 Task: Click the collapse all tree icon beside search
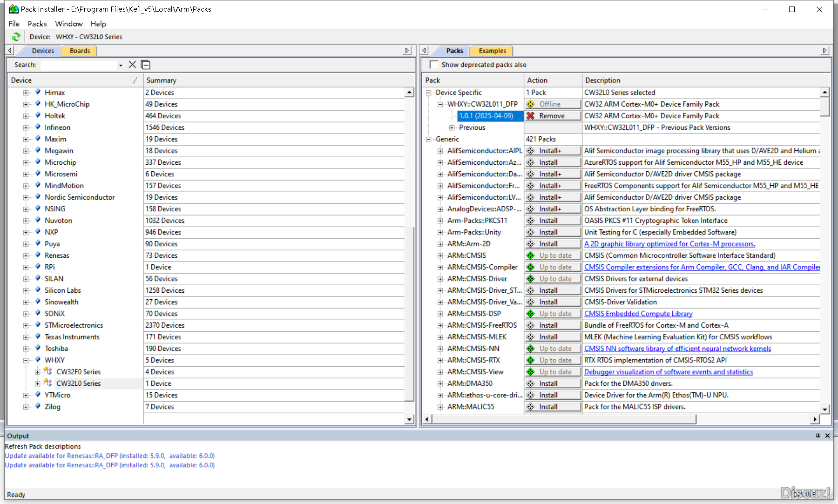146,65
